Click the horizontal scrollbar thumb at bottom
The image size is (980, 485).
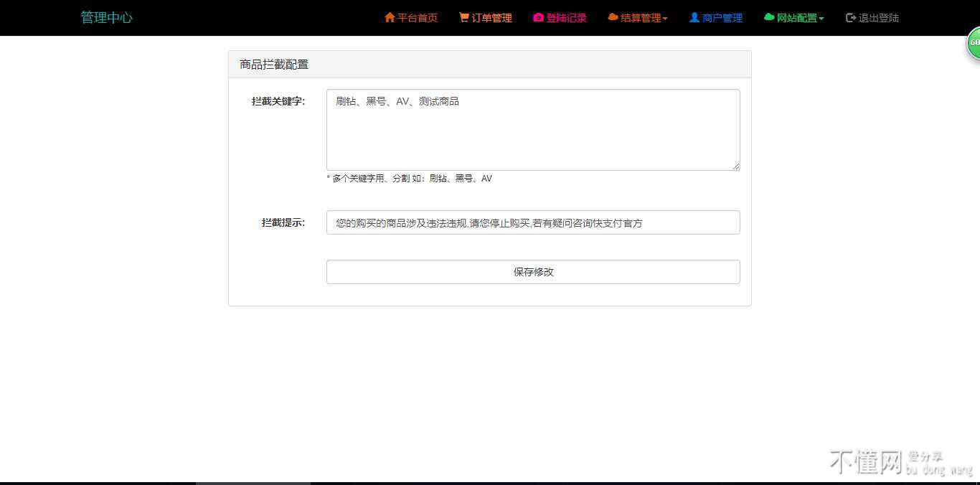(253, 483)
